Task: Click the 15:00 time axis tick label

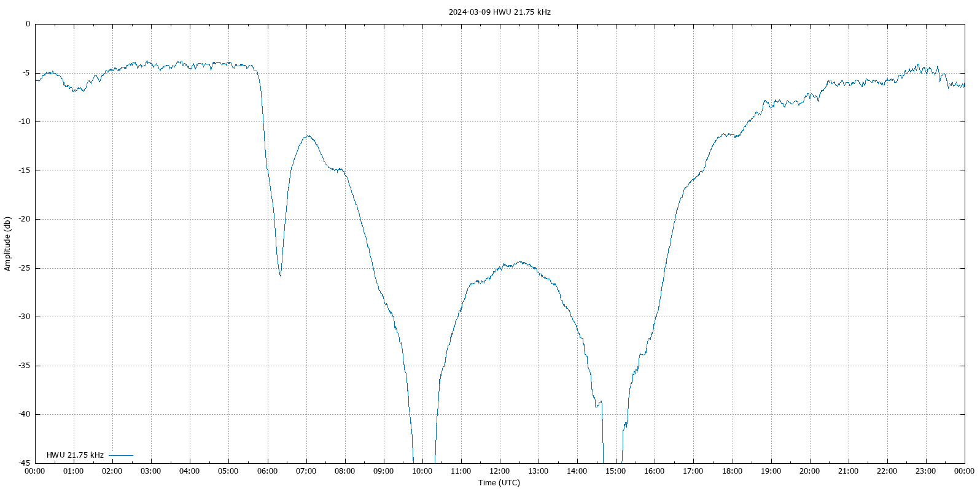Action: (615, 471)
